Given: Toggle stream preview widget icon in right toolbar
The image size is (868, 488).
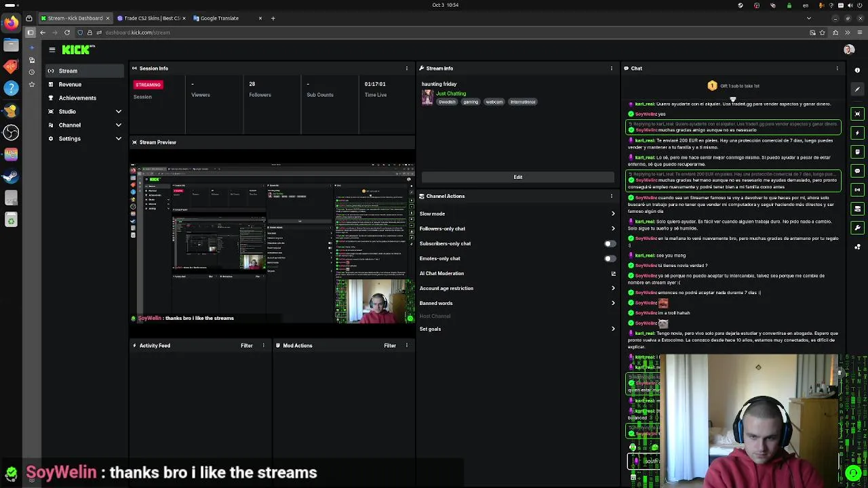Looking at the screenshot, I should pyautogui.click(x=857, y=114).
